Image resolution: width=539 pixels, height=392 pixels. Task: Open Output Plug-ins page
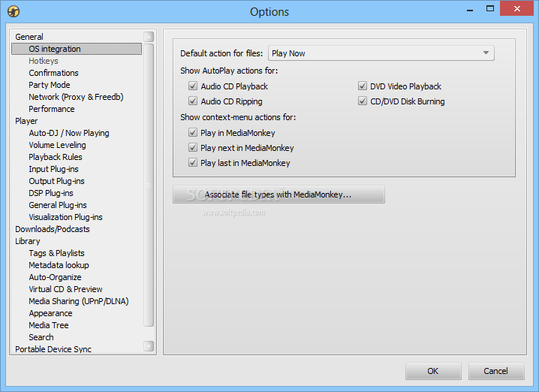tap(57, 181)
